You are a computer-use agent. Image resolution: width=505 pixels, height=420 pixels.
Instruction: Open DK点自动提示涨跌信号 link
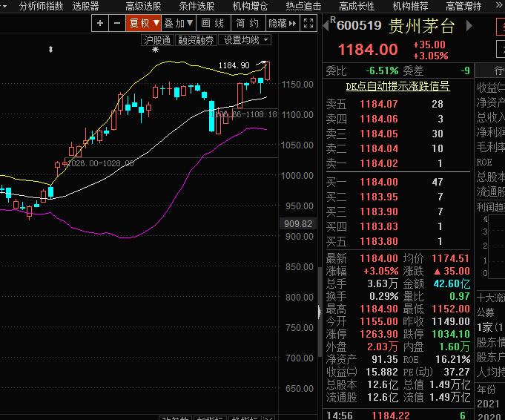tap(397, 86)
